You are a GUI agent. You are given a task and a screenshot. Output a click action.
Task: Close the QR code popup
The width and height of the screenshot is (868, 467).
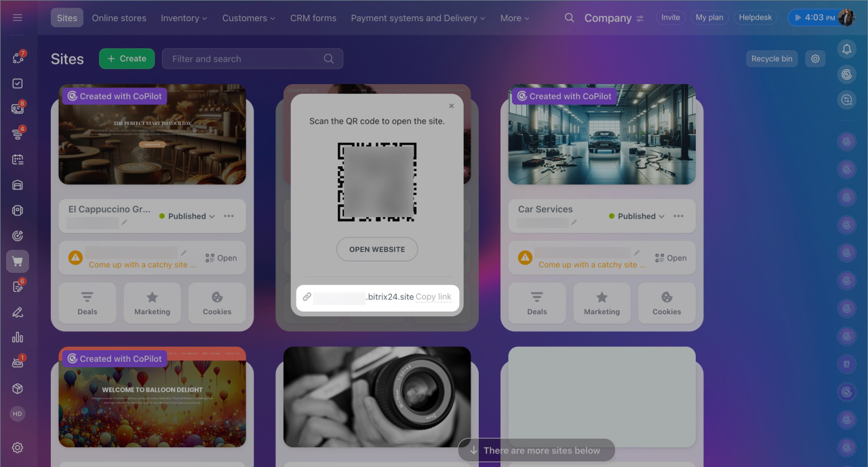(452, 106)
